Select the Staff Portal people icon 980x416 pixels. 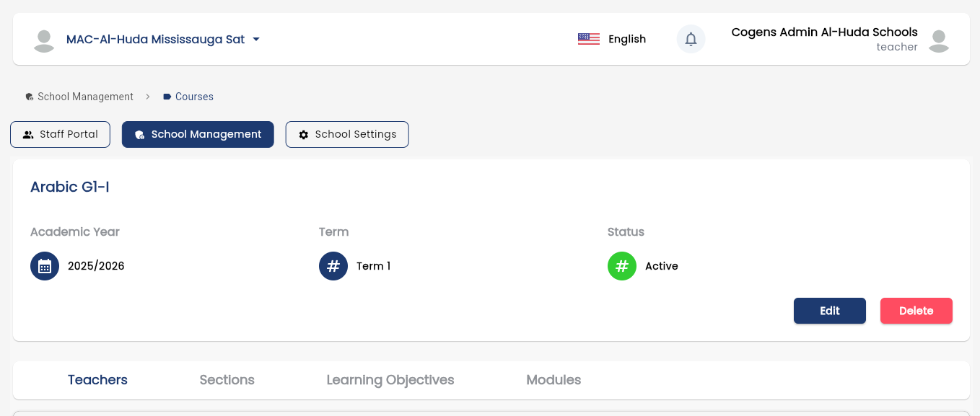pyautogui.click(x=28, y=134)
